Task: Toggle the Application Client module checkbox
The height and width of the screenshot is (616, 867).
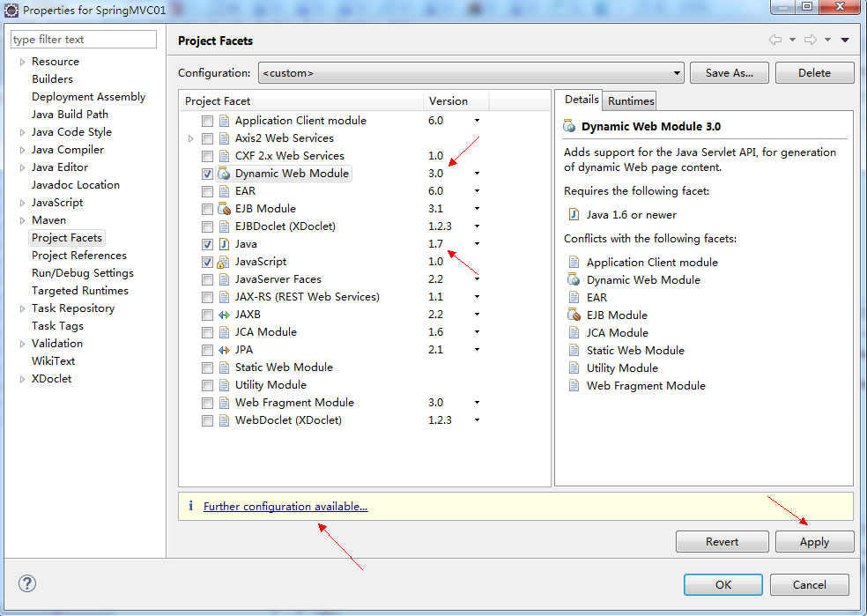Action: pyautogui.click(x=207, y=121)
